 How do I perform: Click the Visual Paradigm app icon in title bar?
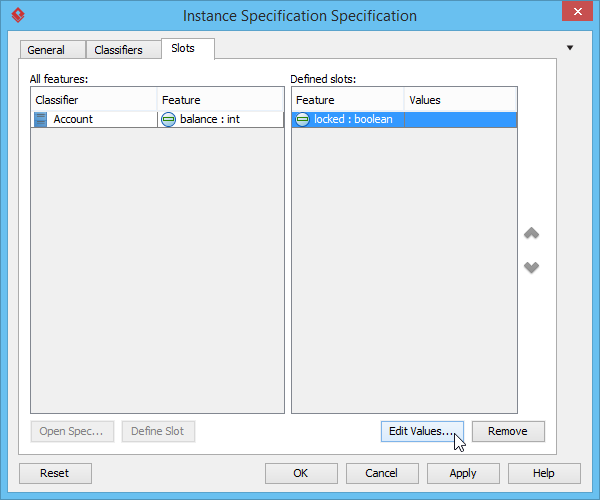click(18, 15)
